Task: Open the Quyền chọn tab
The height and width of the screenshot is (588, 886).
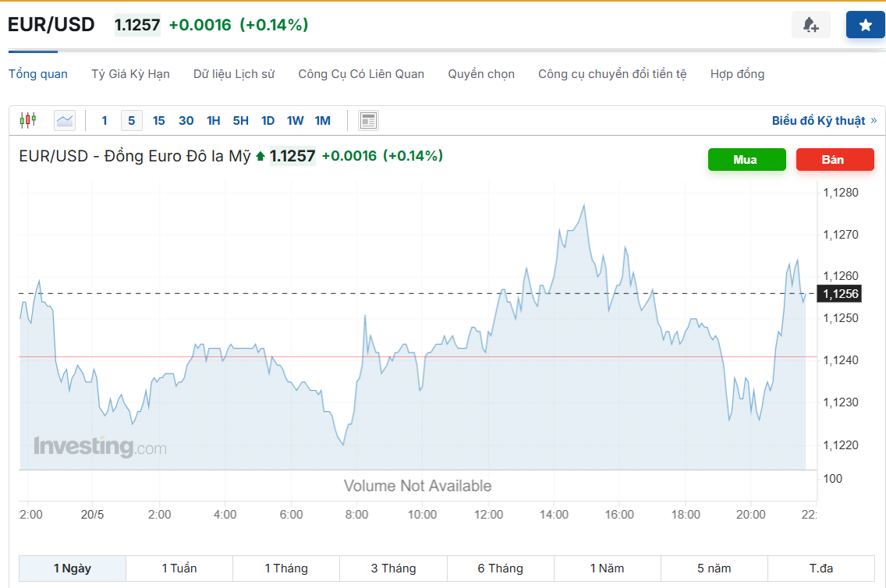Action: pyautogui.click(x=481, y=74)
